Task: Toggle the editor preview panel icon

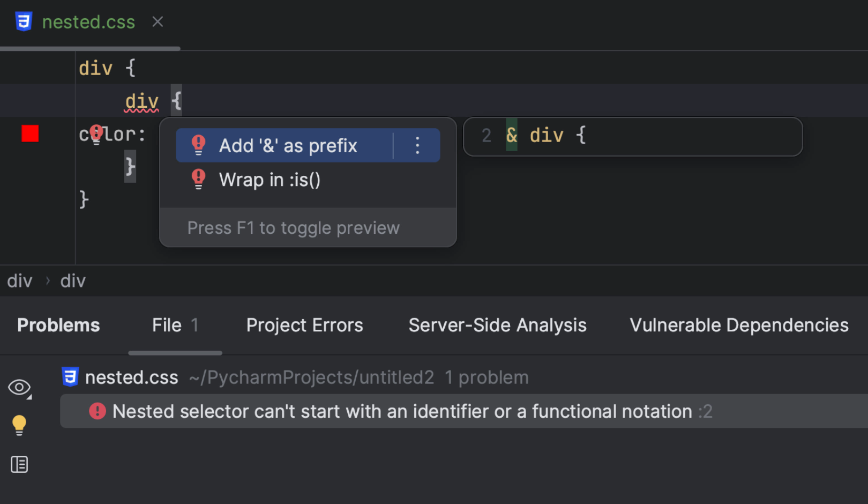Action: coord(19,464)
